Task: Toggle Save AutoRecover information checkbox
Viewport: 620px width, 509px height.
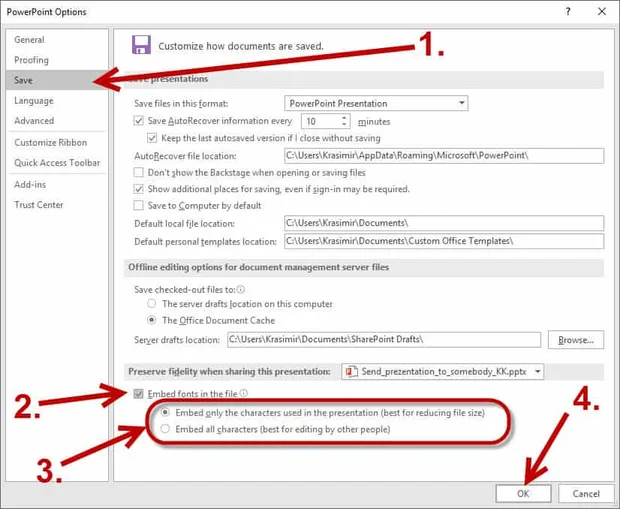Action: pyautogui.click(x=138, y=121)
